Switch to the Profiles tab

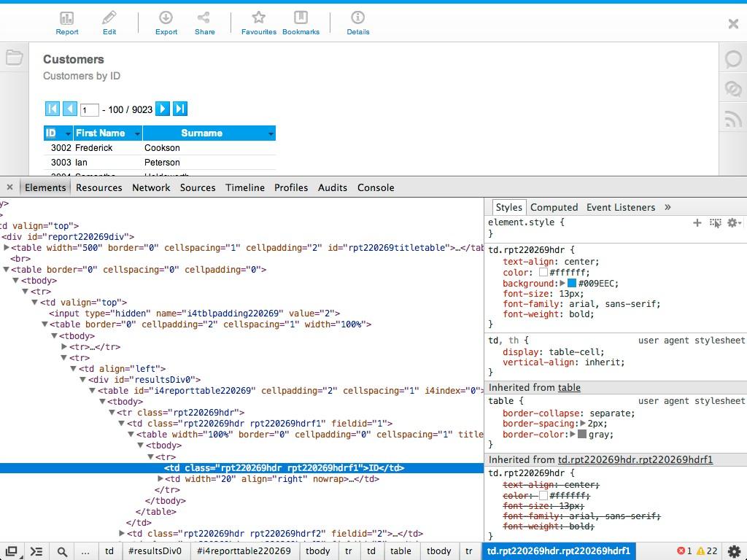(x=291, y=187)
